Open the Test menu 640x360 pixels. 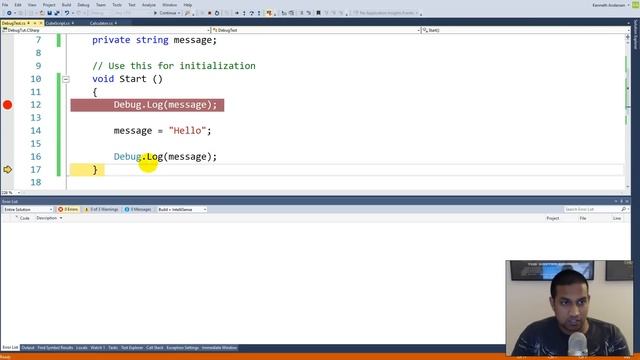(x=132, y=5)
